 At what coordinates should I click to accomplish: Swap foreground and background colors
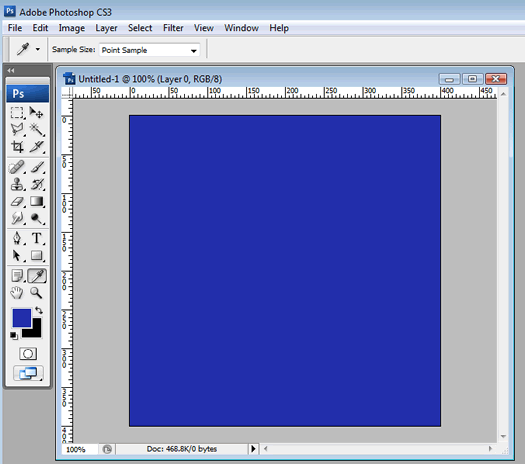click(39, 310)
